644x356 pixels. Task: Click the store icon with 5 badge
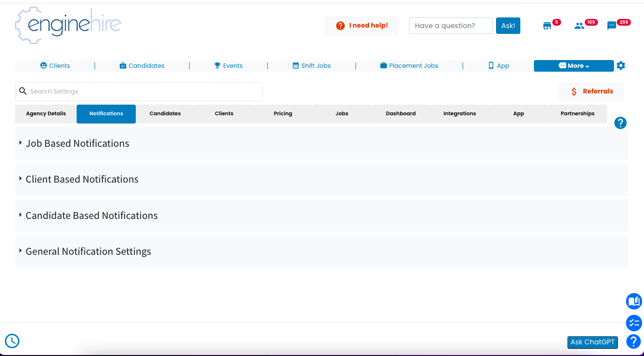[x=547, y=26]
